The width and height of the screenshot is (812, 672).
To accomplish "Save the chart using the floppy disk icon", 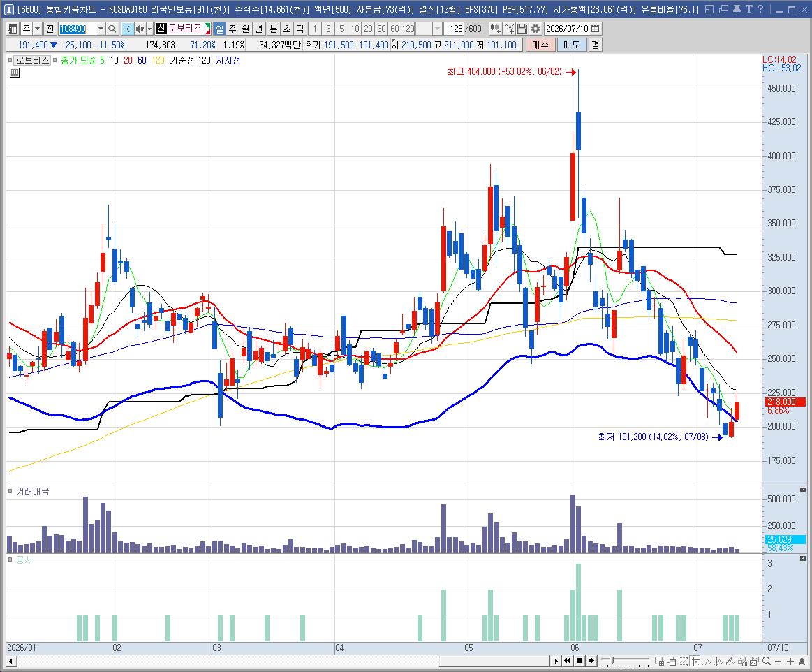I will pyautogui.click(x=522, y=29).
